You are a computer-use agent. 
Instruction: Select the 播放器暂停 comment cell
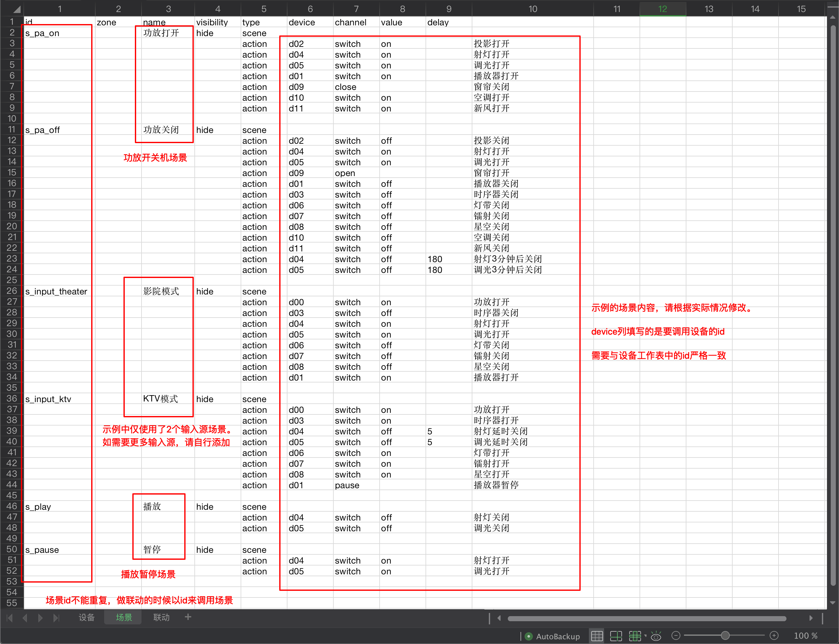click(533, 485)
